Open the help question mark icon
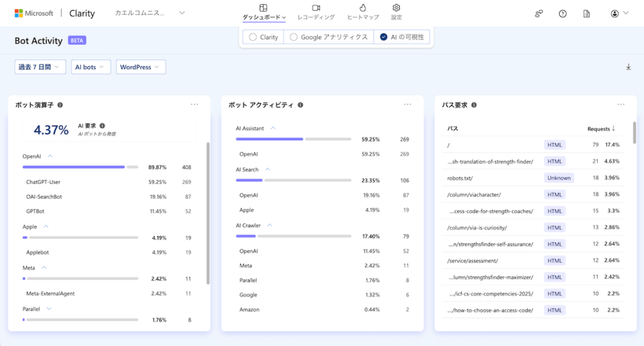 (x=563, y=14)
